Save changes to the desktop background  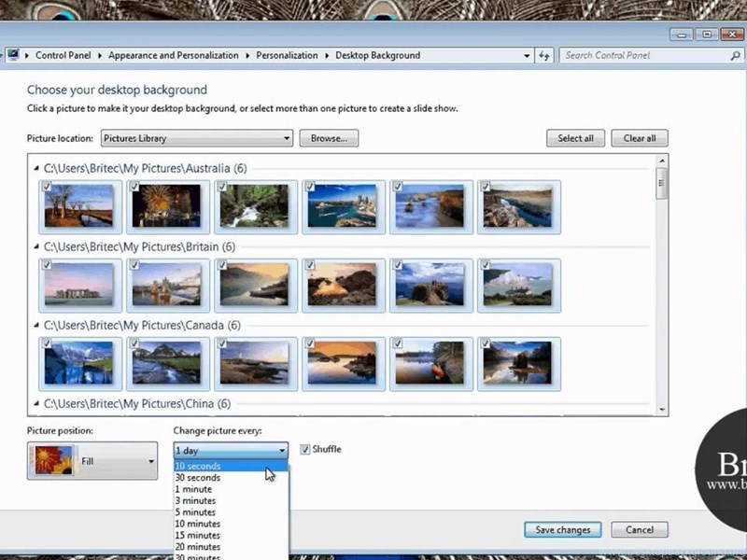tap(563, 529)
